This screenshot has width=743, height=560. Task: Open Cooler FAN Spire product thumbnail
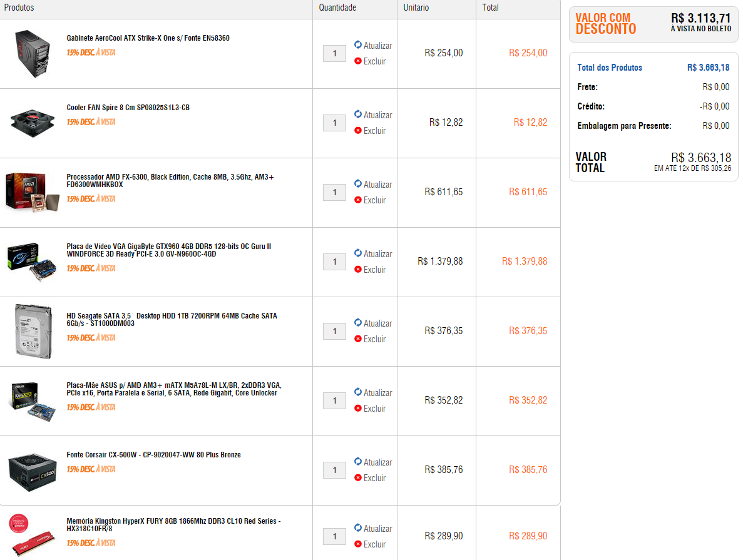click(x=32, y=123)
